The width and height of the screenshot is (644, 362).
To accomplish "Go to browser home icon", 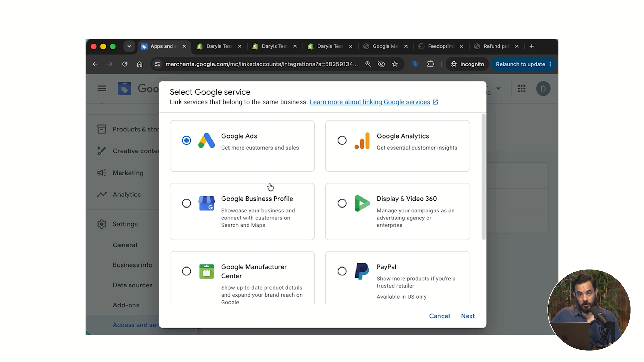I will pos(139,64).
